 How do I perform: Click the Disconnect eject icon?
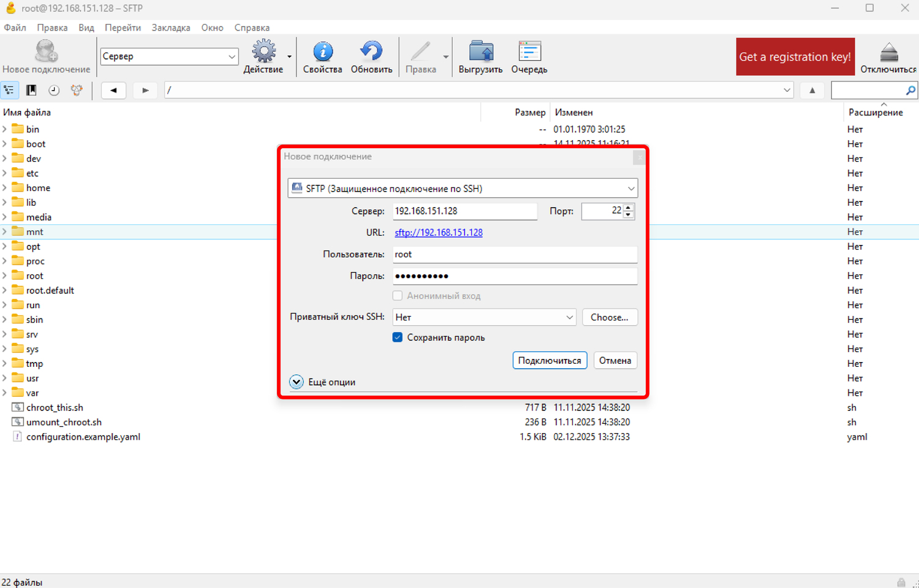click(888, 52)
